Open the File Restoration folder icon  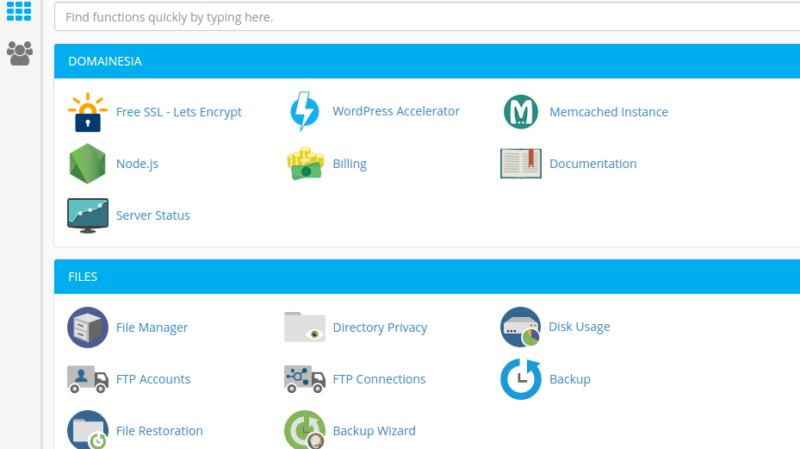87,430
